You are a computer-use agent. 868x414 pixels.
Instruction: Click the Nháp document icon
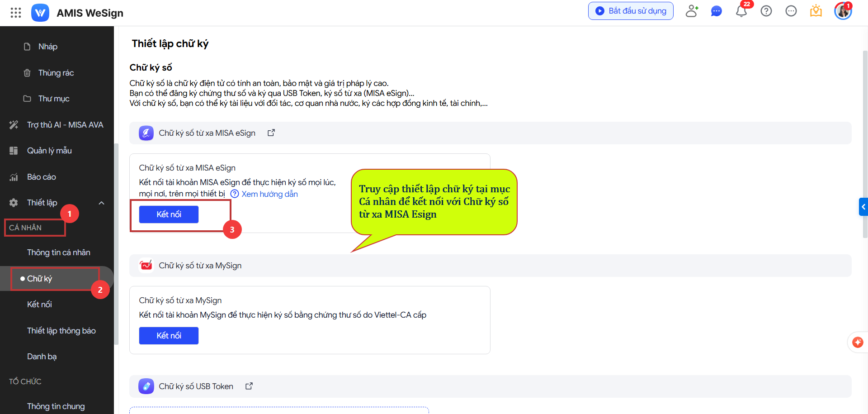click(27, 47)
